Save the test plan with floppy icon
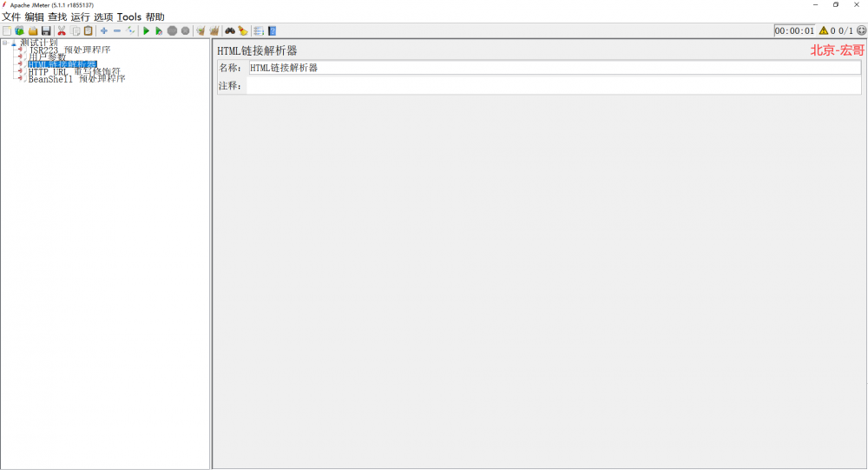This screenshot has width=868, height=470. [47, 31]
